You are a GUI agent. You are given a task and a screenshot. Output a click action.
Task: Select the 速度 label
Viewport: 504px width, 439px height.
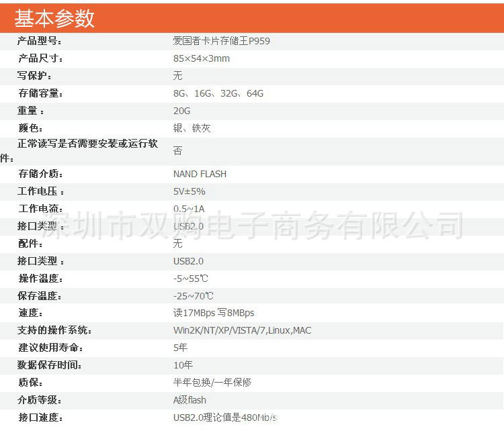pyautogui.click(x=30, y=313)
